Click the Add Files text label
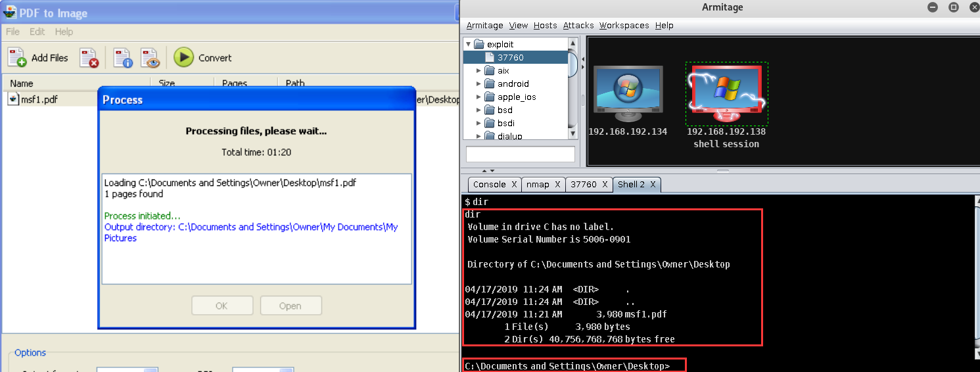 point(50,58)
